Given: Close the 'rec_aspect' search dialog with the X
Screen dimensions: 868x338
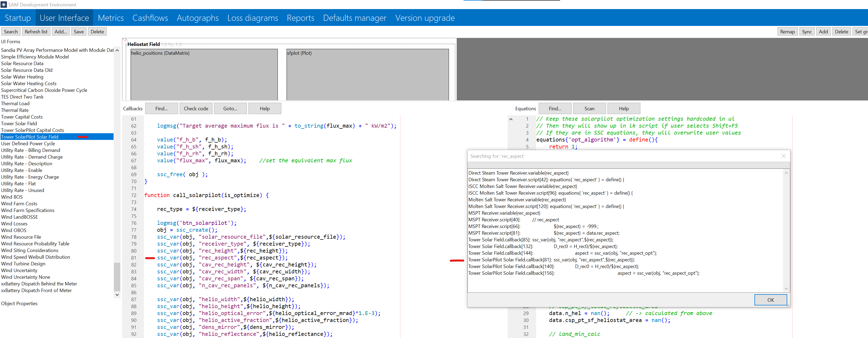Looking at the screenshot, I should click(783, 155).
